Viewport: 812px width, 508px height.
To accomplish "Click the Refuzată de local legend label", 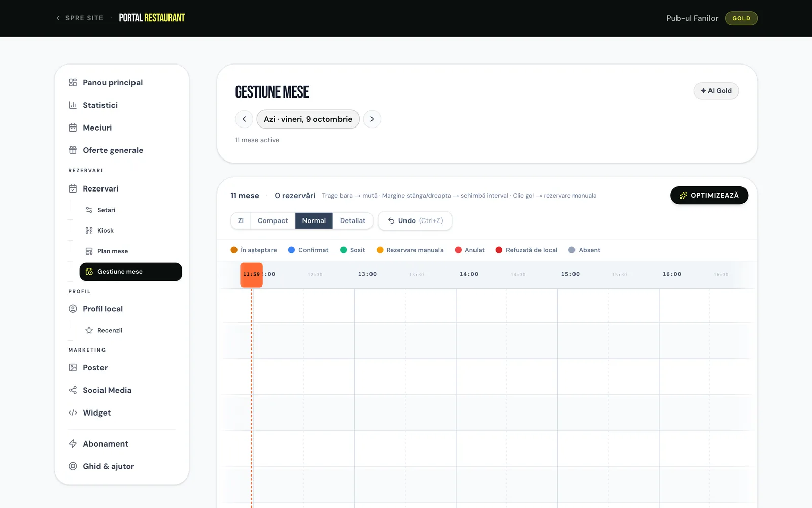I will (x=531, y=250).
